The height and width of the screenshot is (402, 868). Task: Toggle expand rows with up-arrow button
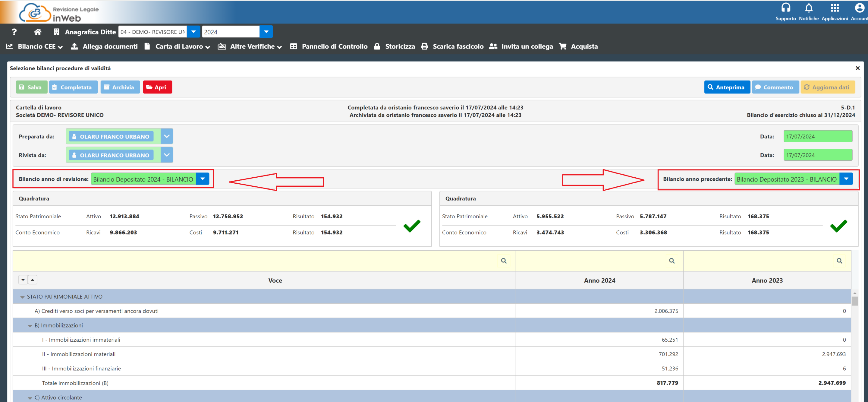click(x=32, y=280)
